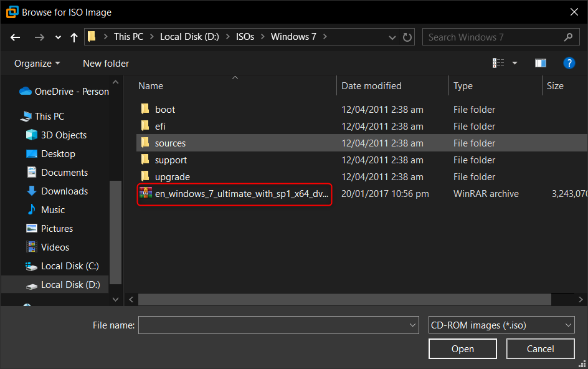
Task: Sort by the Type column header
Action: (463, 86)
